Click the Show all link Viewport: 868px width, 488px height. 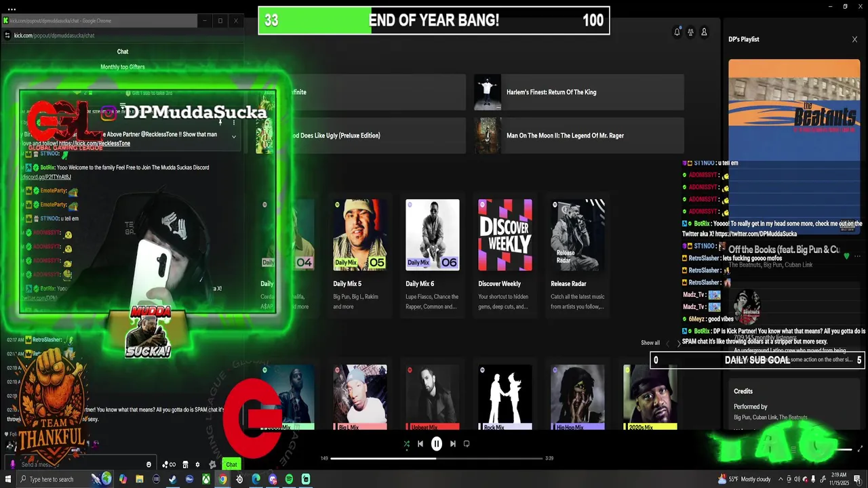pos(650,343)
